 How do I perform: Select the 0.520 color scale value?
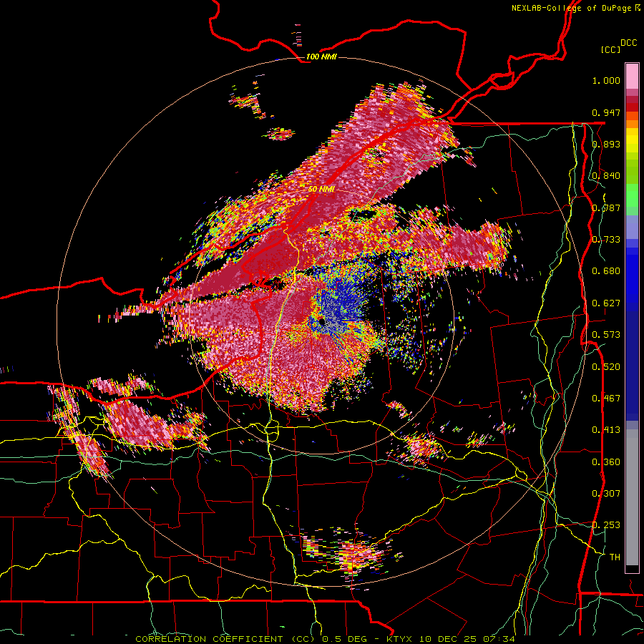pyautogui.click(x=606, y=367)
